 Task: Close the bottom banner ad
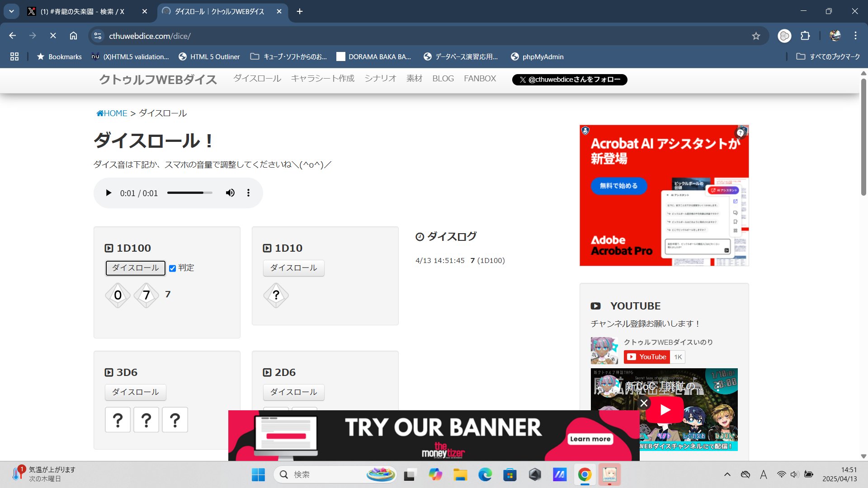click(644, 403)
